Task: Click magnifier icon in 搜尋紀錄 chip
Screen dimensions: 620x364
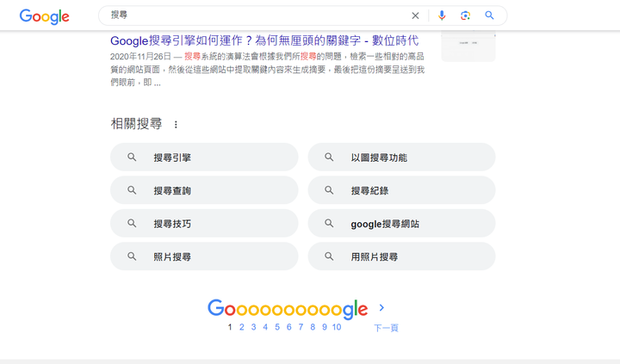Action: pyautogui.click(x=329, y=190)
